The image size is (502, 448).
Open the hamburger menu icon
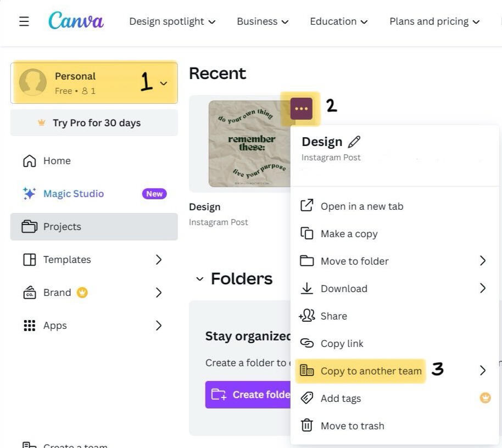(x=24, y=21)
